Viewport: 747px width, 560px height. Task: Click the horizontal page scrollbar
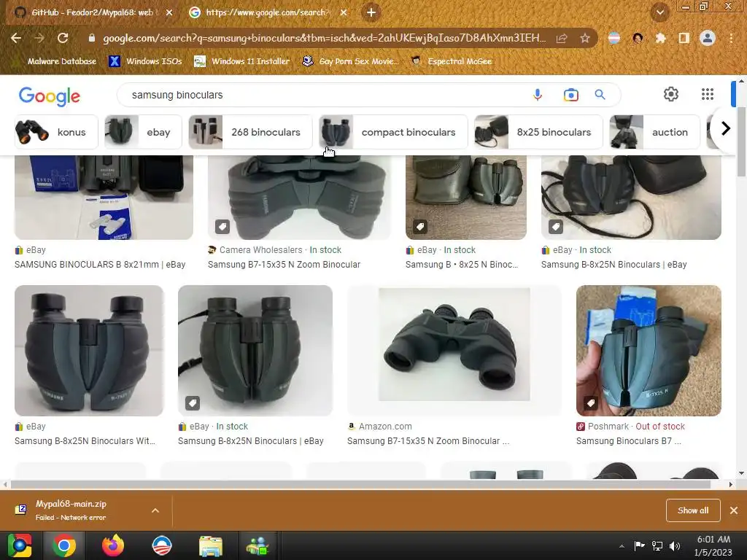tap(360, 484)
